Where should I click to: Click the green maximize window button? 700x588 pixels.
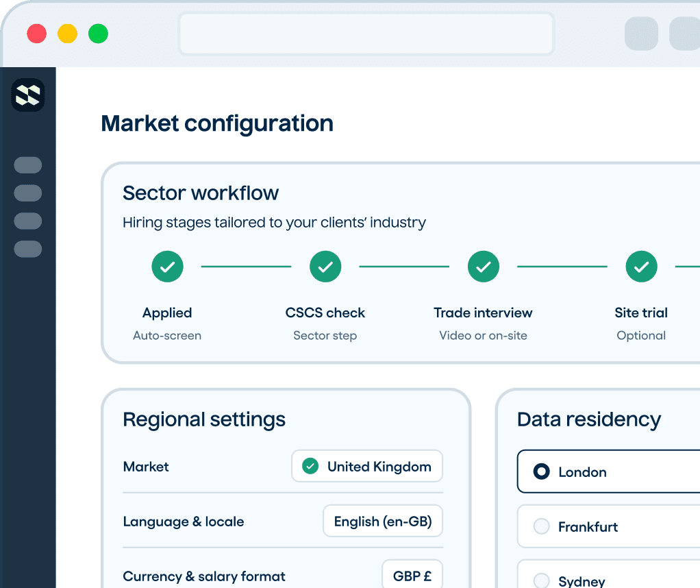98,34
